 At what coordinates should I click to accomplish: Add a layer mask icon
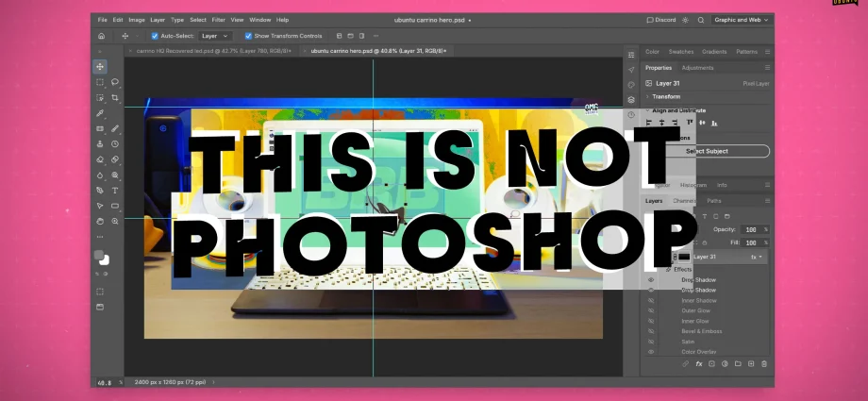(x=712, y=364)
